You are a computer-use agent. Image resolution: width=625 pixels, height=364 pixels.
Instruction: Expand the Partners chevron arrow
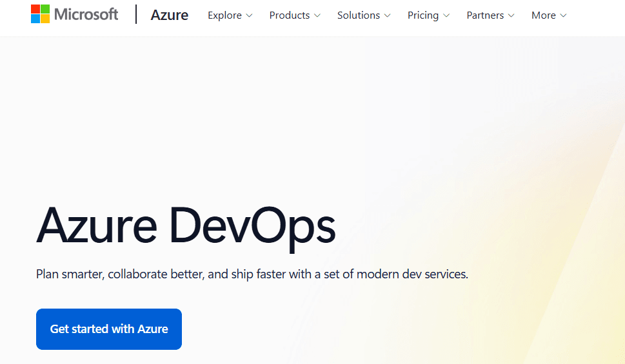511,15
